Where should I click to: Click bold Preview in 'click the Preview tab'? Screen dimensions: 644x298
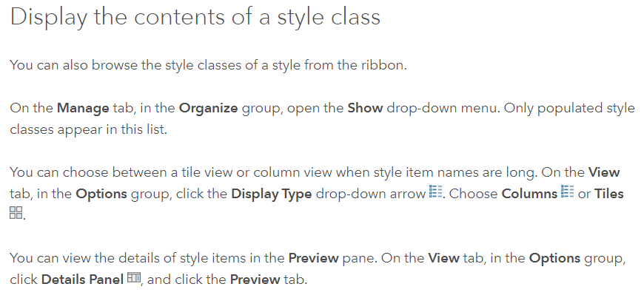click(255, 280)
